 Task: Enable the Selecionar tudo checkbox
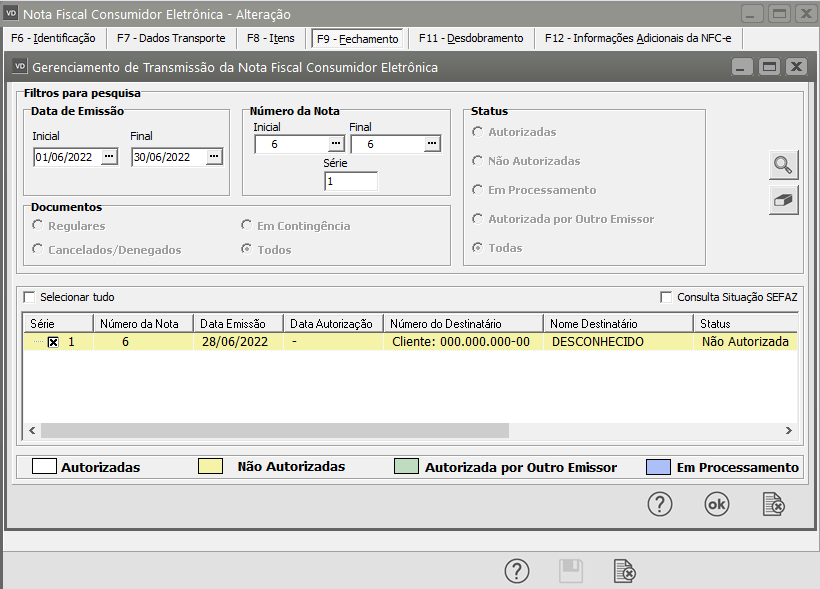pos(29,297)
